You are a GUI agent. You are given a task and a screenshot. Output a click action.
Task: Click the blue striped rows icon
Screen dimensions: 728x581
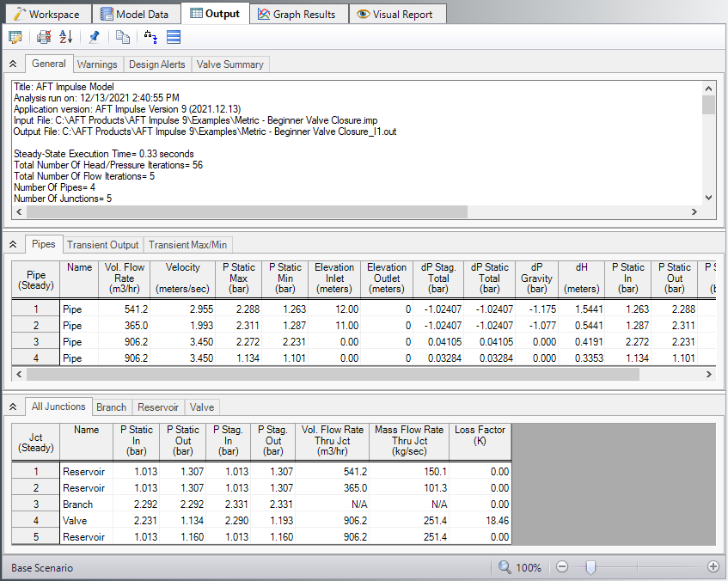click(174, 37)
